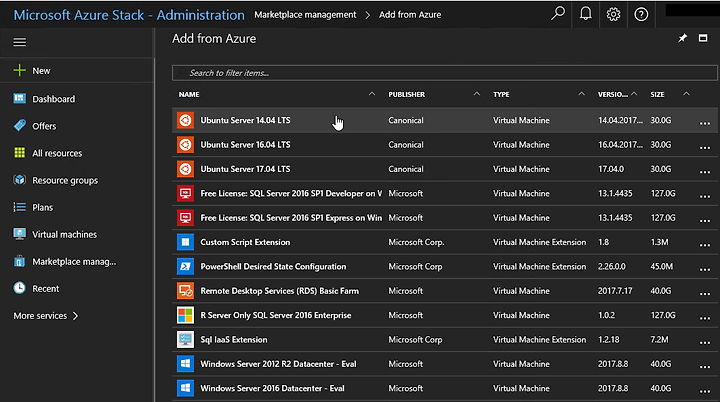Open the help question mark

pos(641,14)
